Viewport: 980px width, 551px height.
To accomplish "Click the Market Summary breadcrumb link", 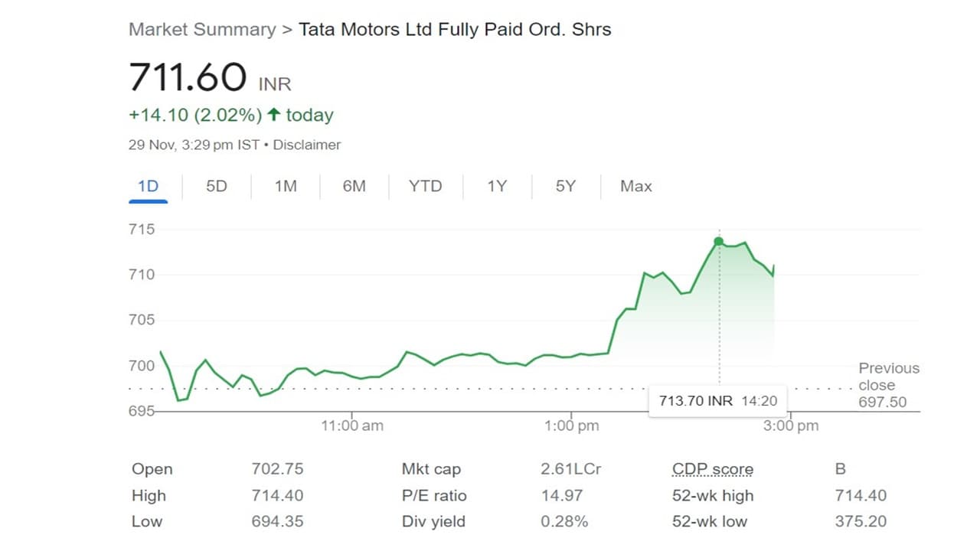I will click(202, 30).
